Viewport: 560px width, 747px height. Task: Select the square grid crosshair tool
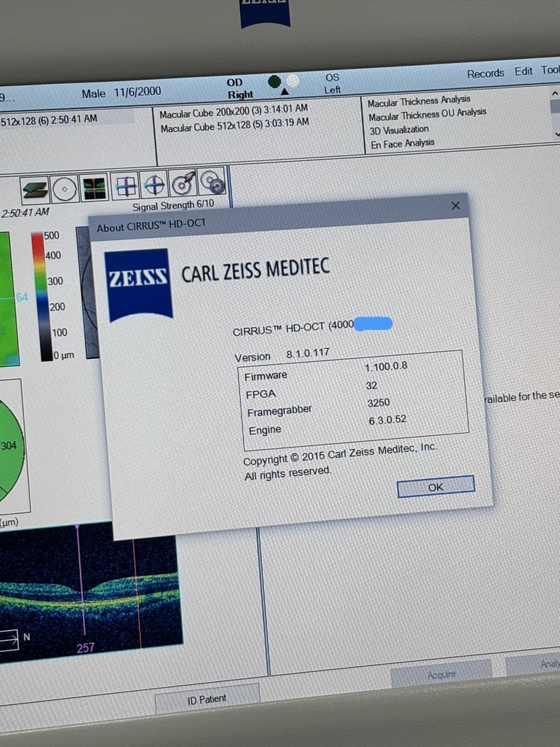coord(126,186)
